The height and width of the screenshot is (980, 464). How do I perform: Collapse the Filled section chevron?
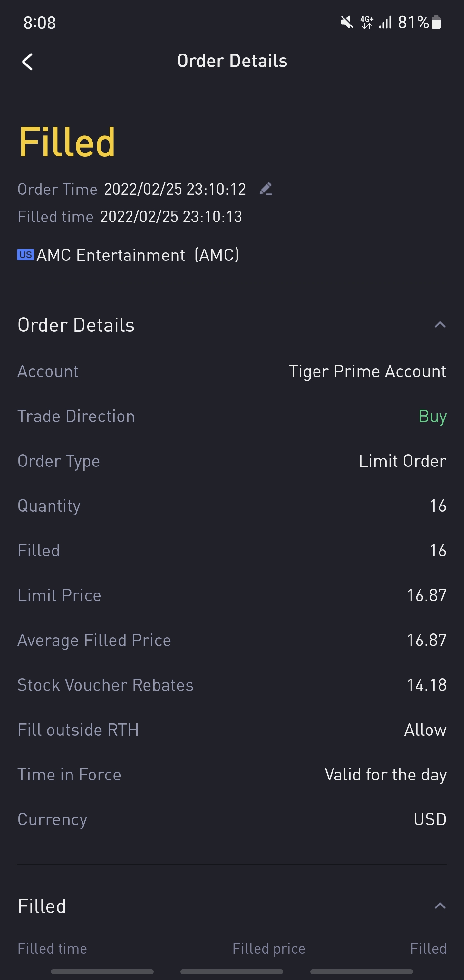440,906
